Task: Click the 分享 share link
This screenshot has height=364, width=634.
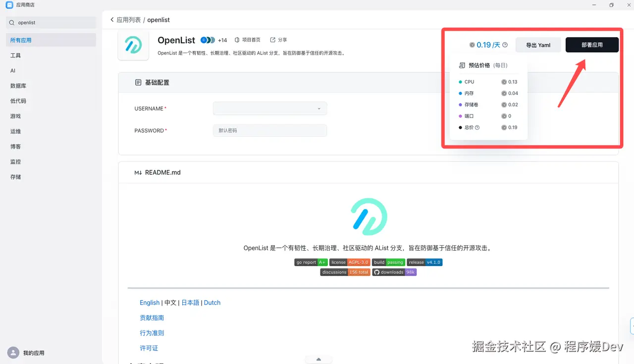Action: click(278, 40)
